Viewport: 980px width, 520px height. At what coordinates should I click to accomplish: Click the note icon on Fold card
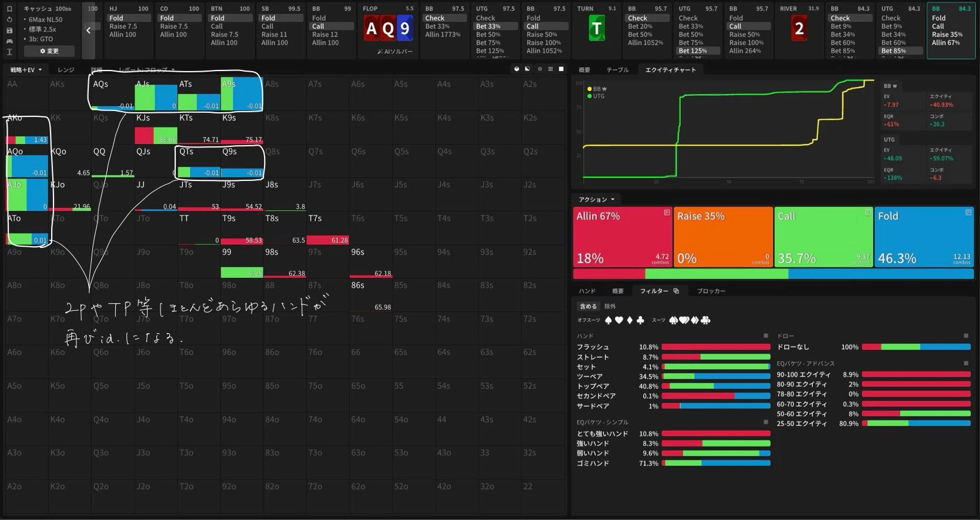point(968,213)
